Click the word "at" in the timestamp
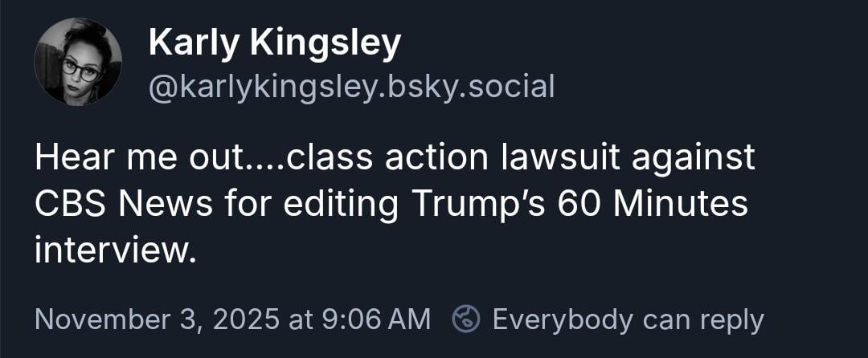 coord(299,319)
